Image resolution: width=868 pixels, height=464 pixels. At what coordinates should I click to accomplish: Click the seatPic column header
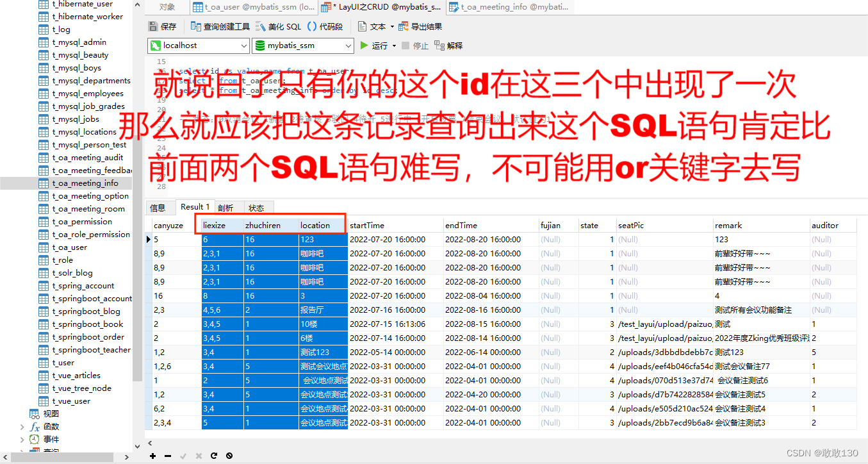point(665,225)
